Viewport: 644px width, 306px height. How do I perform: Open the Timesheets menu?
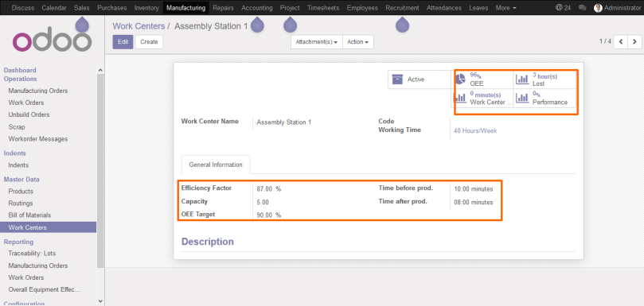[x=323, y=8]
